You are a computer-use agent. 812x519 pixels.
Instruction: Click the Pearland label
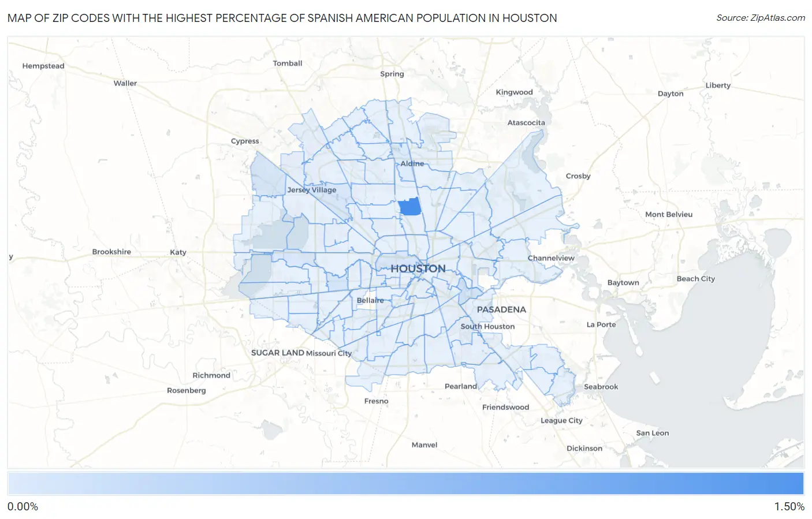pos(461,386)
